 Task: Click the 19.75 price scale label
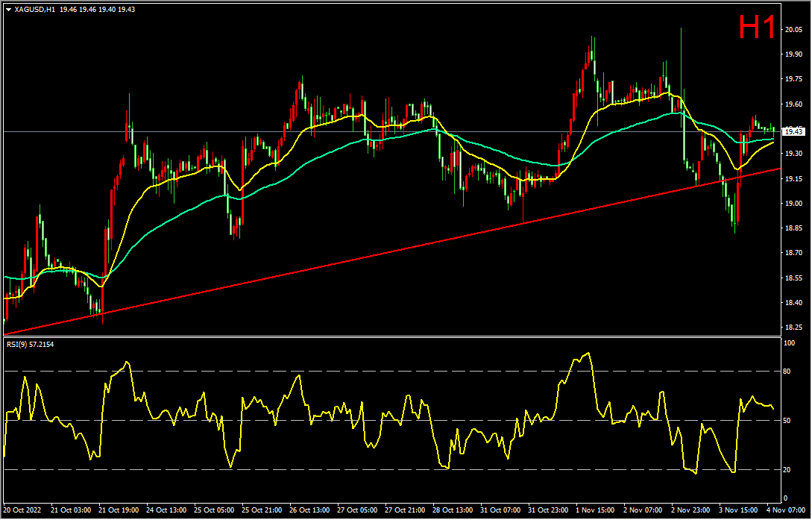(x=794, y=79)
